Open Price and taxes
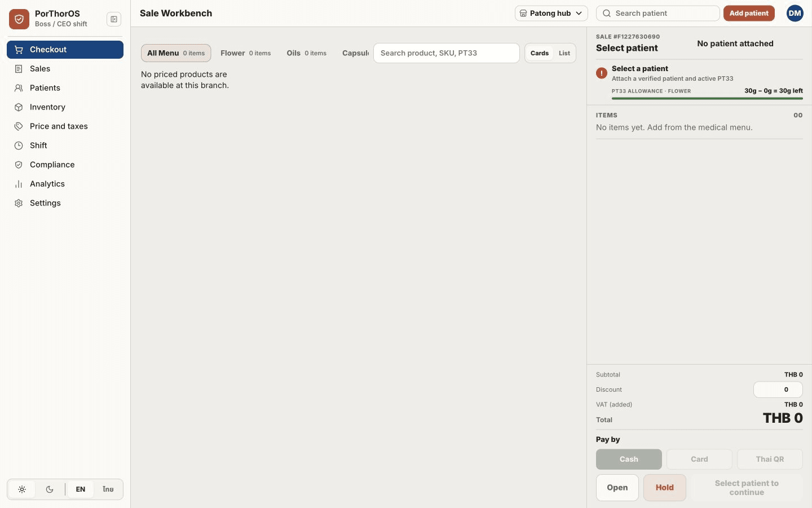 tap(65, 126)
